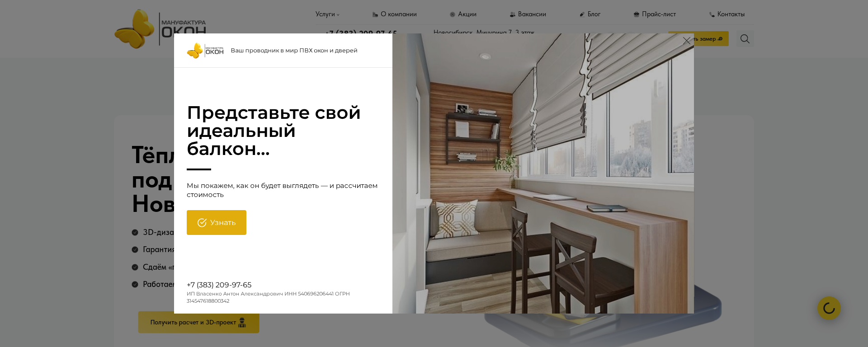868x347 pixels.
Task: Open Контакты page
Action: (x=727, y=14)
